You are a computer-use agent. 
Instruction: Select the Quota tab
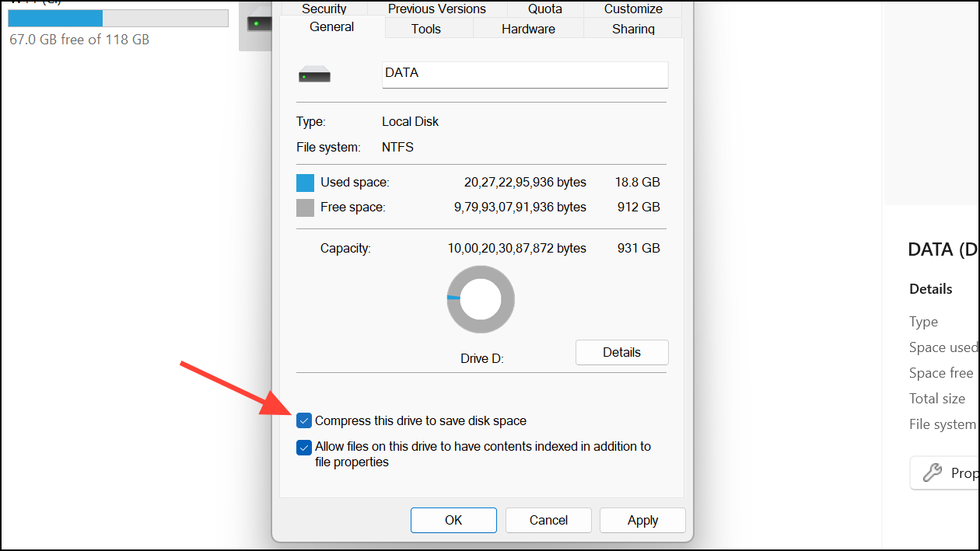(544, 9)
